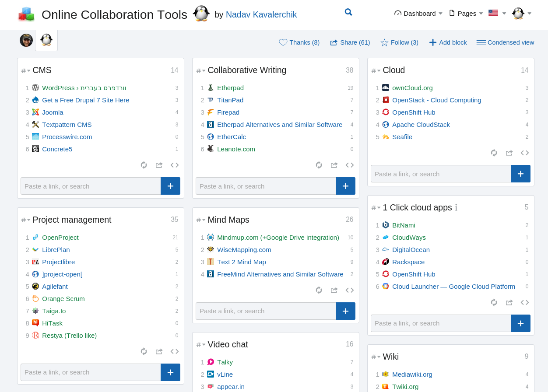548x392 pixels.
Task: Expand the Cloud block hash menu
Action: 376,70
